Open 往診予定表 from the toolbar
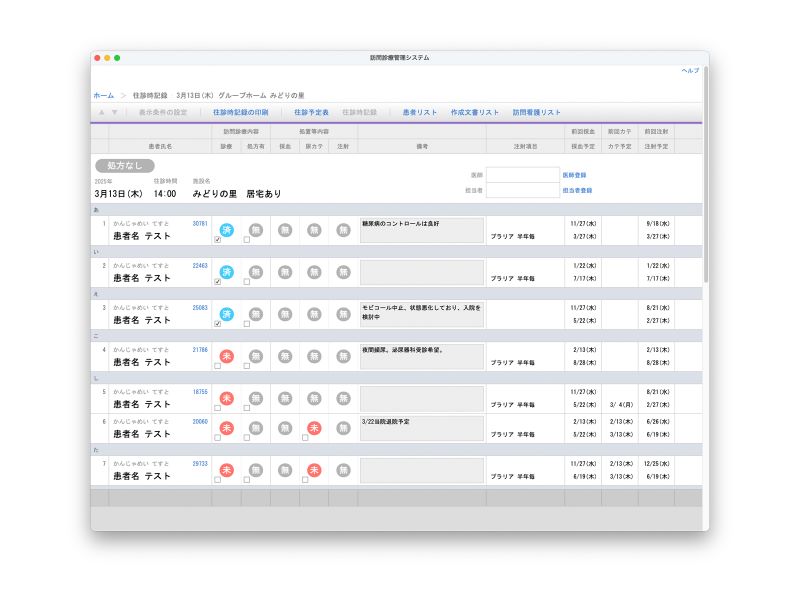Viewport: 800px width, 600px height. coord(311,112)
